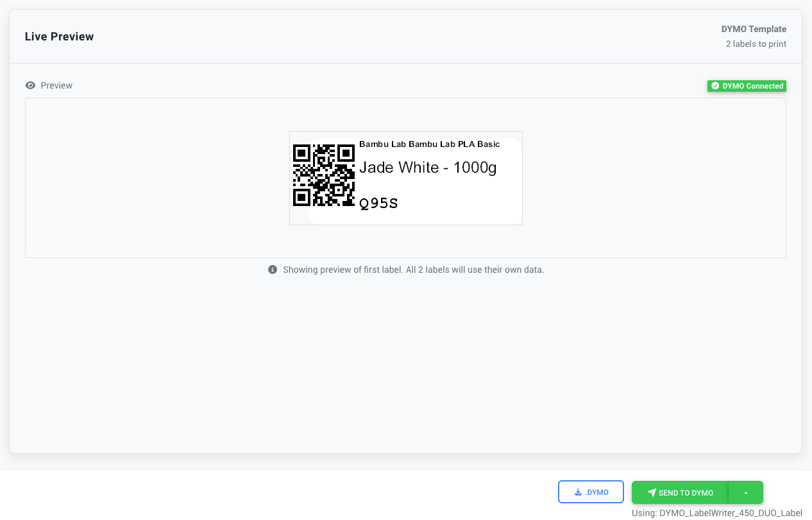Click the DYMO Template text
812x520 pixels.
[754, 30]
